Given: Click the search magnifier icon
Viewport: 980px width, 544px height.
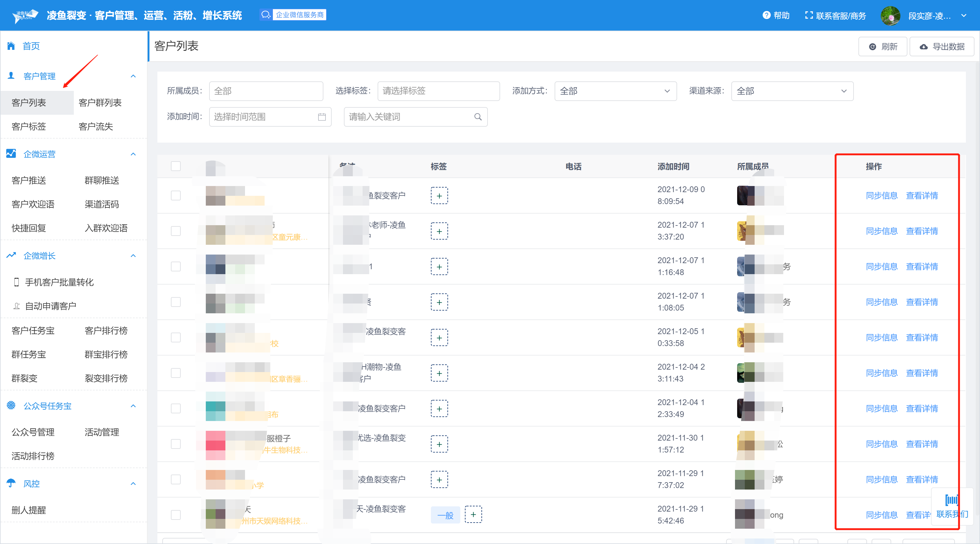Looking at the screenshot, I should (478, 117).
